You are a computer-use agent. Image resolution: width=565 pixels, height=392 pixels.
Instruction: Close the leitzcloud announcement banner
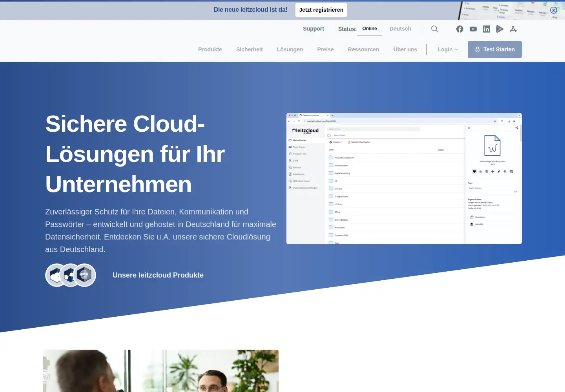pos(554,10)
